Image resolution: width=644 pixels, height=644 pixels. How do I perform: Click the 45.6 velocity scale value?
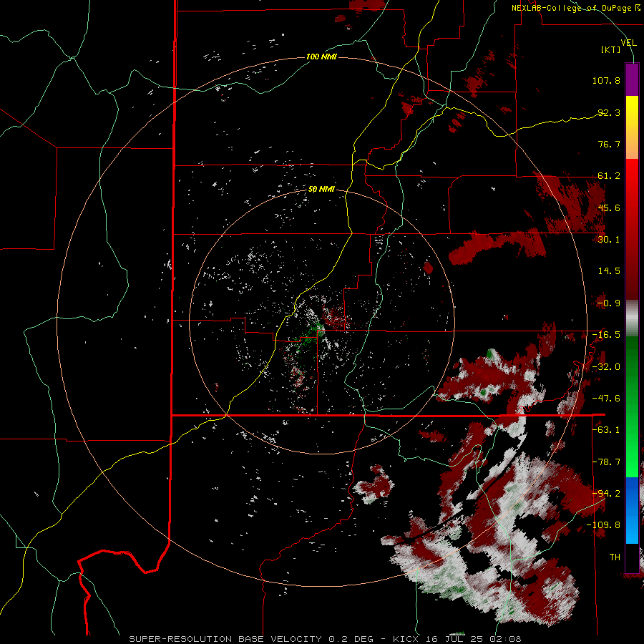point(609,208)
